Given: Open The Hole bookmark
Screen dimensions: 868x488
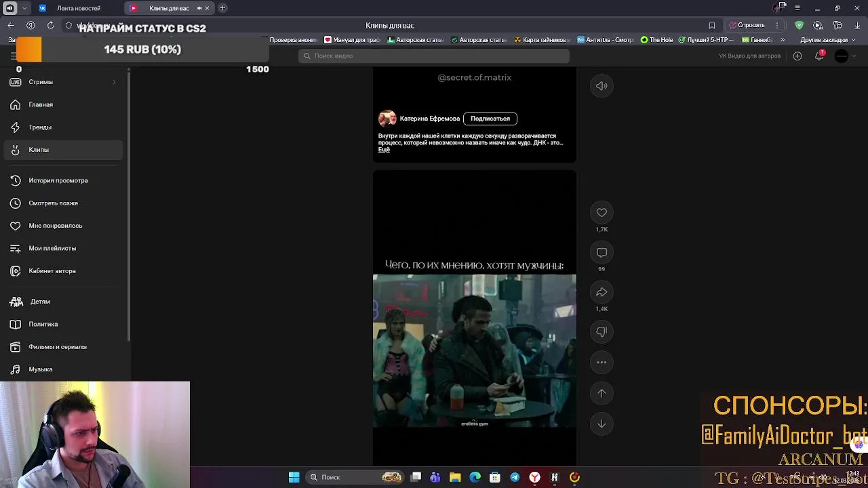Looking at the screenshot, I should point(657,40).
